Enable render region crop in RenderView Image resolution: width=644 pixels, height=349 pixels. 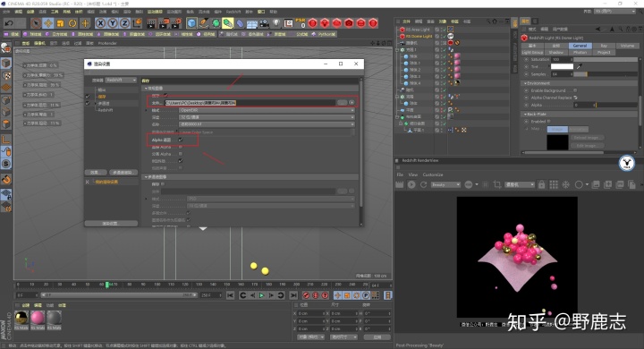[x=497, y=184]
